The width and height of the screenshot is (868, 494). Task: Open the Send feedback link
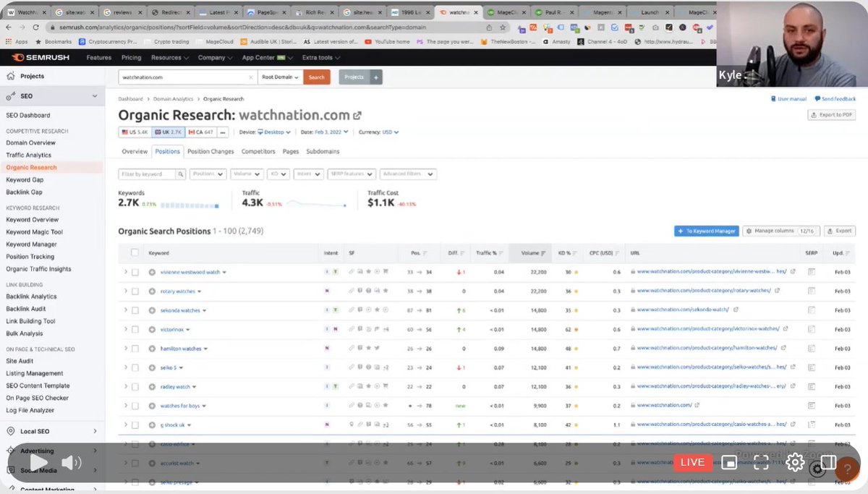point(835,98)
